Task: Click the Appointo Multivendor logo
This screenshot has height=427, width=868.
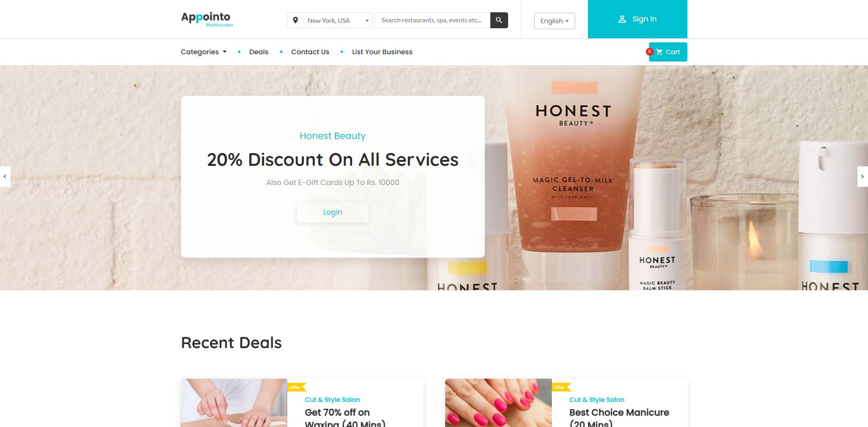Action: click(207, 19)
